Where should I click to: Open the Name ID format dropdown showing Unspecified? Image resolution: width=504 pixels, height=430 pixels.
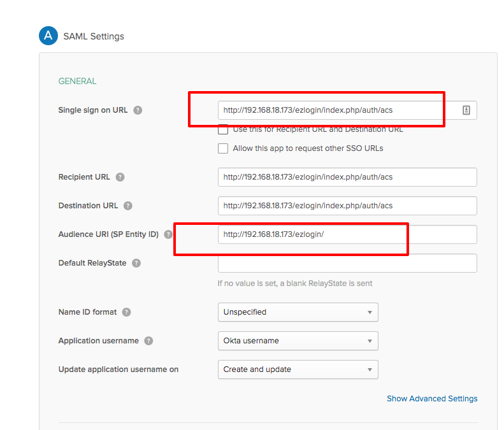pyautogui.click(x=298, y=312)
